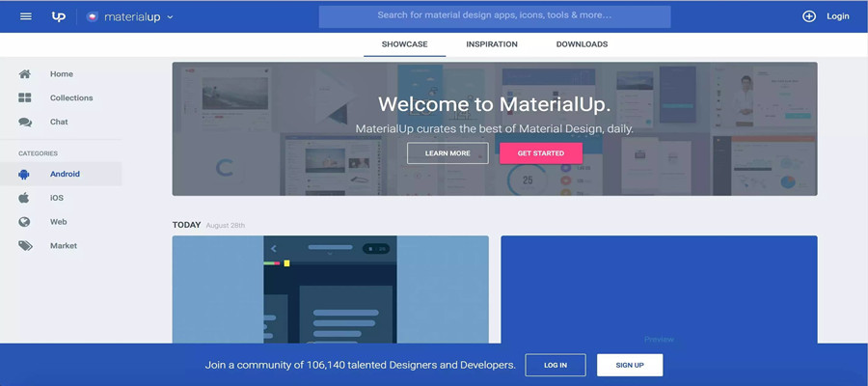Go to Home in sidebar
Viewport: 868px width, 386px height.
click(x=62, y=74)
